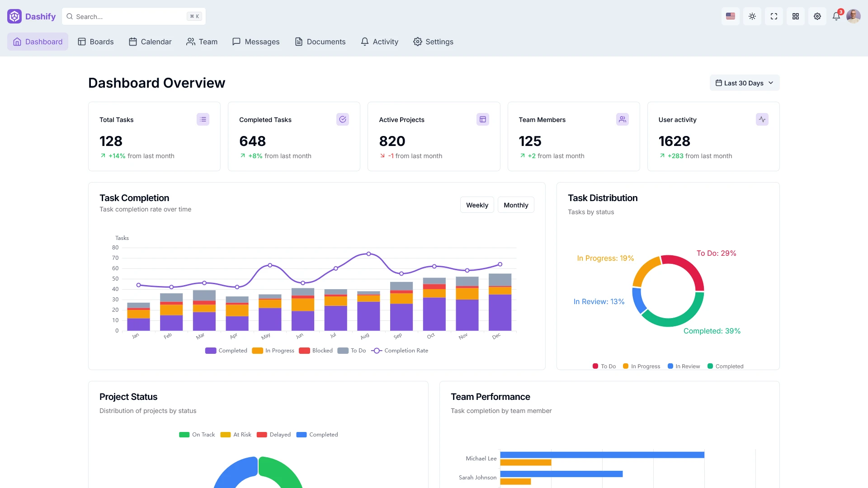
Task: Click the 'In Review: 13%' label
Action: point(599,301)
